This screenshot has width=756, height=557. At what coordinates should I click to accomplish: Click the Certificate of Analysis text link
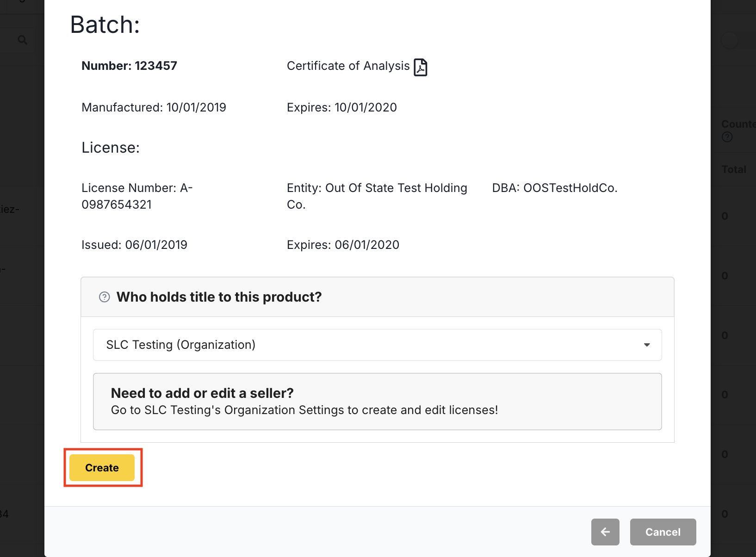click(348, 66)
